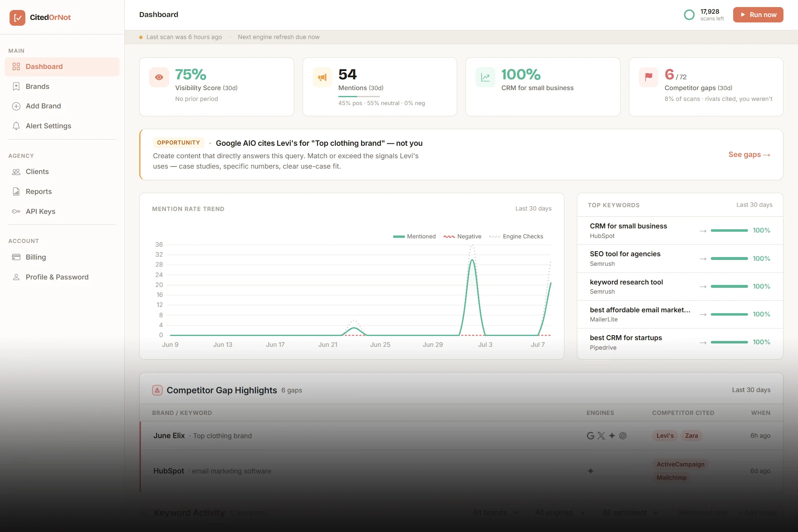Click the Competitor gaps flag icon
This screenshot has width=798, height=532.
pos(648,77)
